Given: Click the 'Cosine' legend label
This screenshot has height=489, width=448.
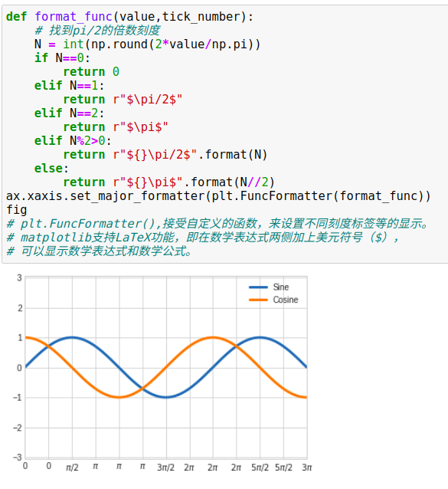Looking at the screenshot, I should pos(286,300).
